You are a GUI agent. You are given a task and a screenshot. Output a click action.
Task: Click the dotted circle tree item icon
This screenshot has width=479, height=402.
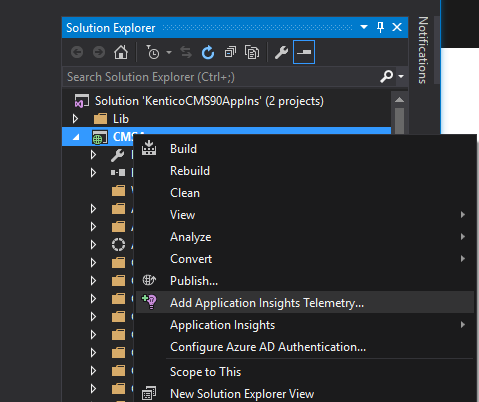click(x=118, y=245)
